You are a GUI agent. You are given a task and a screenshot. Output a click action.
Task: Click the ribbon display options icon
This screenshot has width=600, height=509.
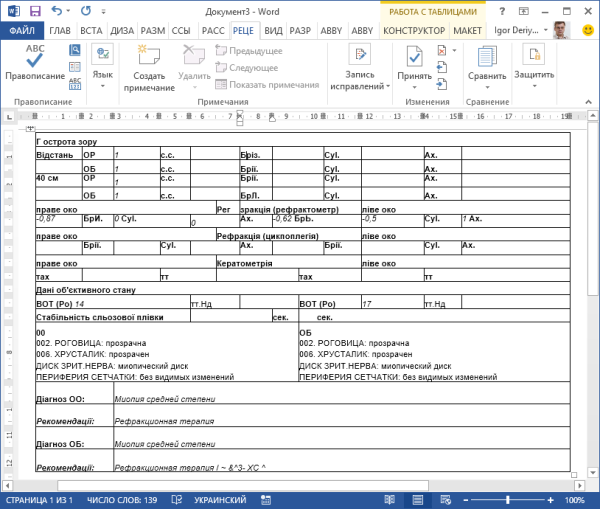point(523,11)
